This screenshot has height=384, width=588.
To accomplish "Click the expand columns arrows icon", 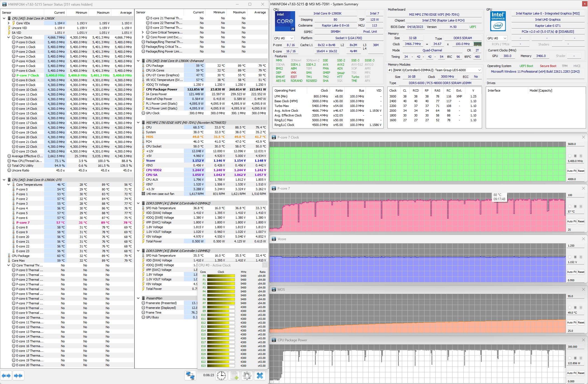I will (x=6, y=376).
